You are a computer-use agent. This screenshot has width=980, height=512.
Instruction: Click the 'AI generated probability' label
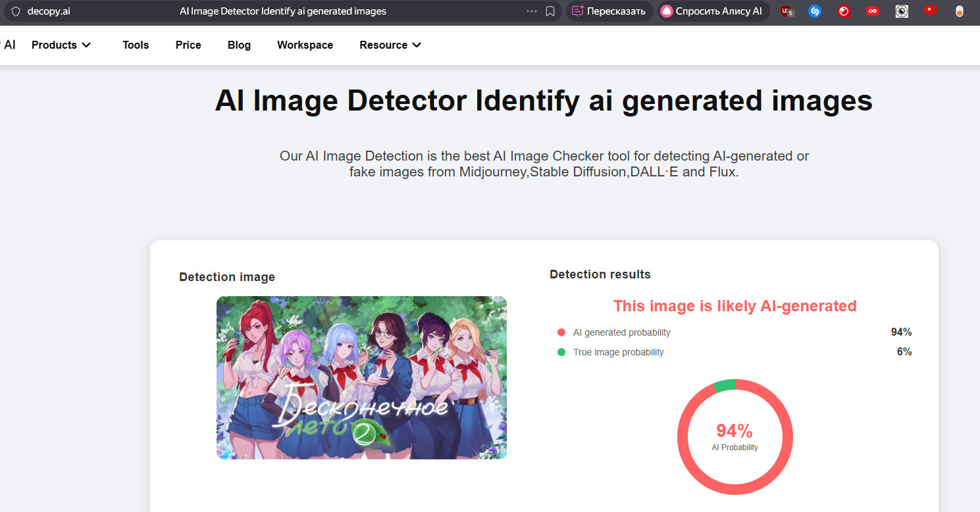(622, 332)
